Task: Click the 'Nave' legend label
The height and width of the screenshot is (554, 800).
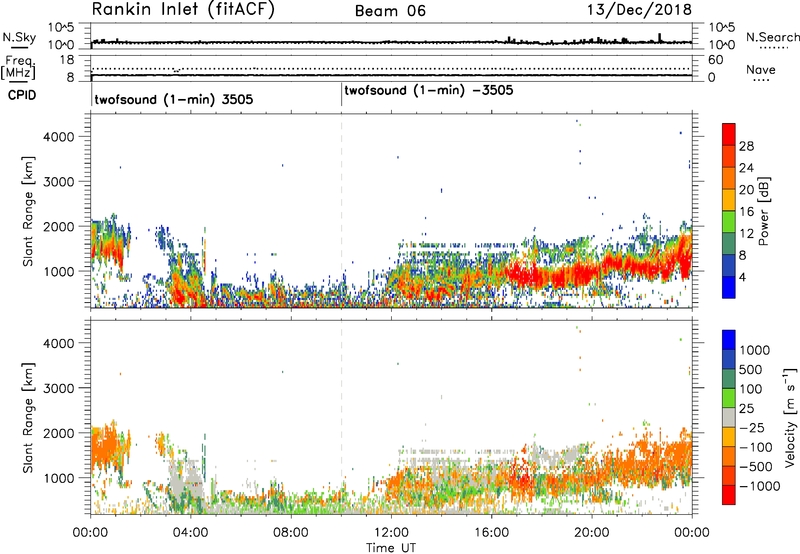Action: tap(761, 70)
